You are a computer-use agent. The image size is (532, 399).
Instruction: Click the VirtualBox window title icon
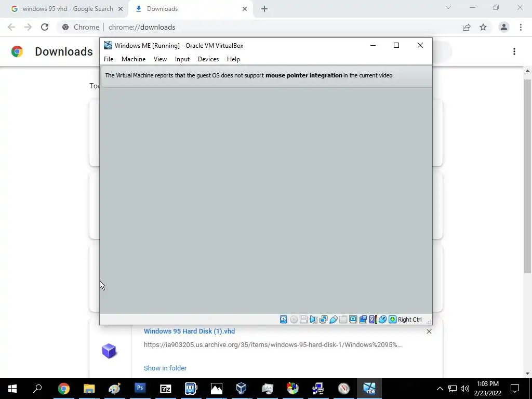[108, 46]
